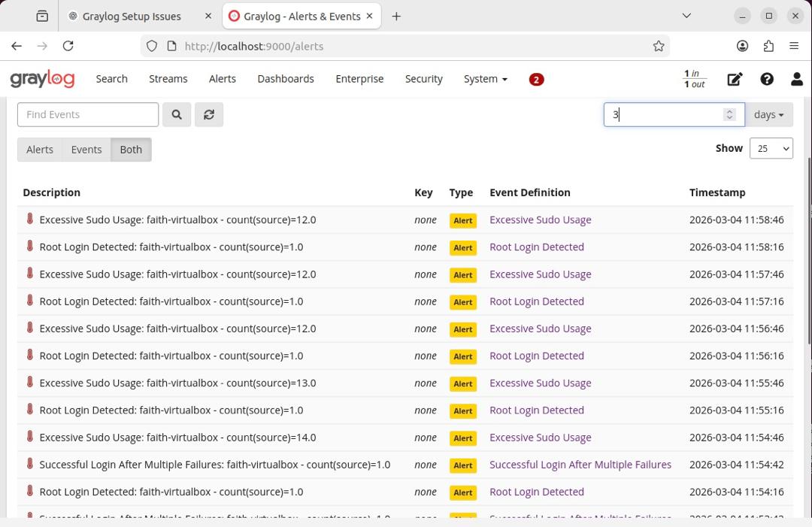Click the shield tracking protection icon
The image size is (812, 527).
[152, 46]
